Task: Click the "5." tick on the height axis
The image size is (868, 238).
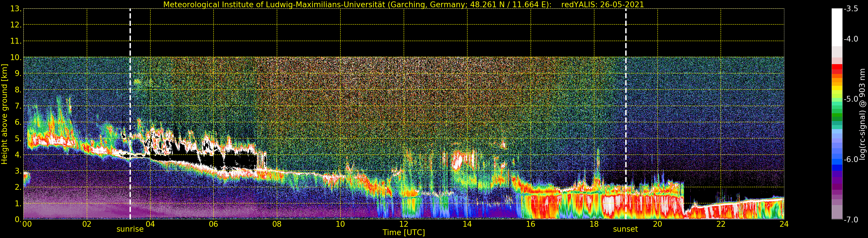Action: (x=18, y=138)
